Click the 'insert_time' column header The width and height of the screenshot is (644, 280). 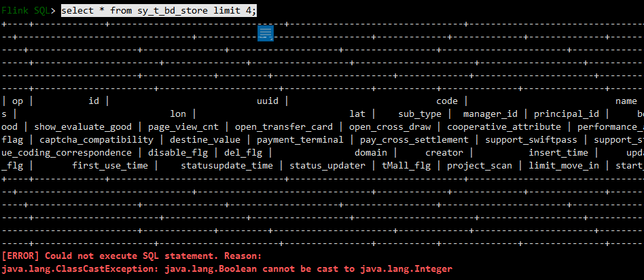click(558, 152)
